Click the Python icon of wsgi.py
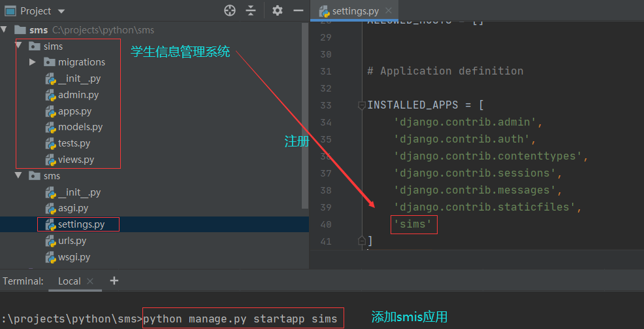The image size is (644, 329). 50,257
